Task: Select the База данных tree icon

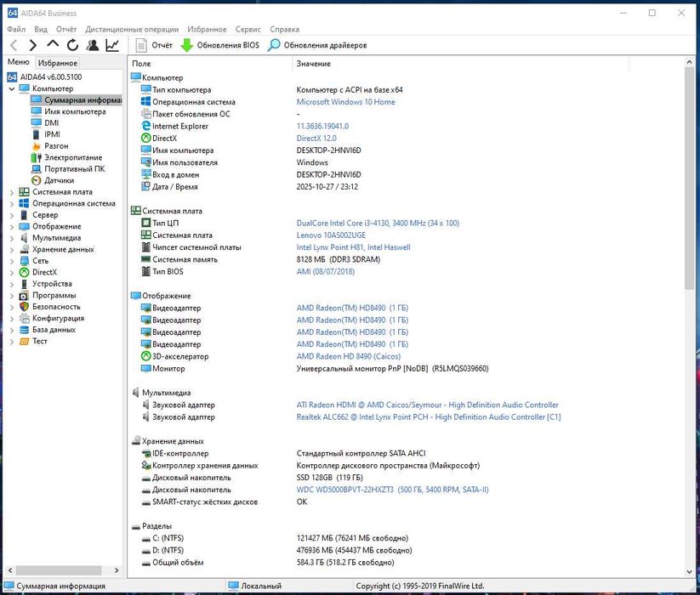Action: pyautogui.click(x=24, y=330)
